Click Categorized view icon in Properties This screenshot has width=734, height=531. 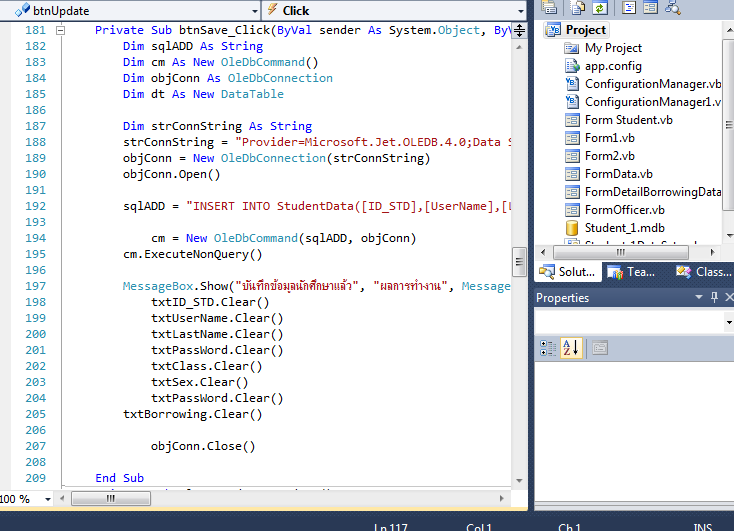(548, 348)
